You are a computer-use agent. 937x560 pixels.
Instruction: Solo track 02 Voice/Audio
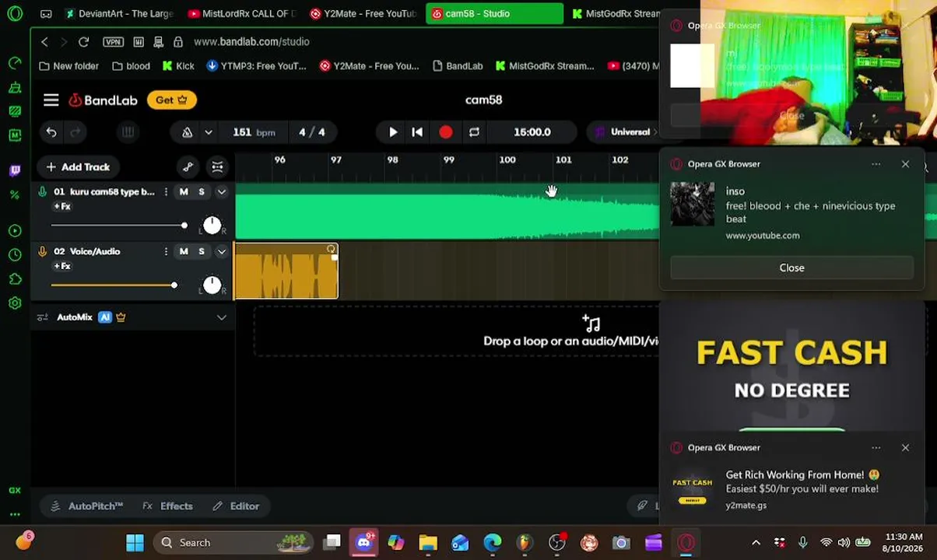coord(202,251)
